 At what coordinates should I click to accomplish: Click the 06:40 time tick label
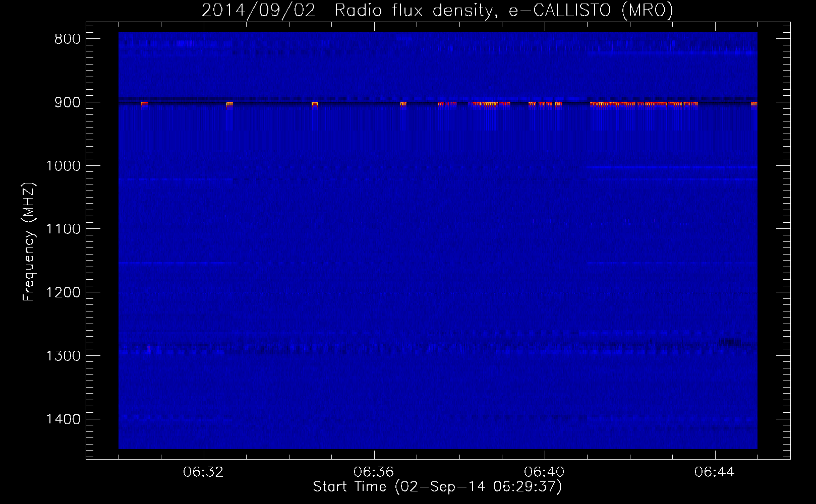(544, 472)
